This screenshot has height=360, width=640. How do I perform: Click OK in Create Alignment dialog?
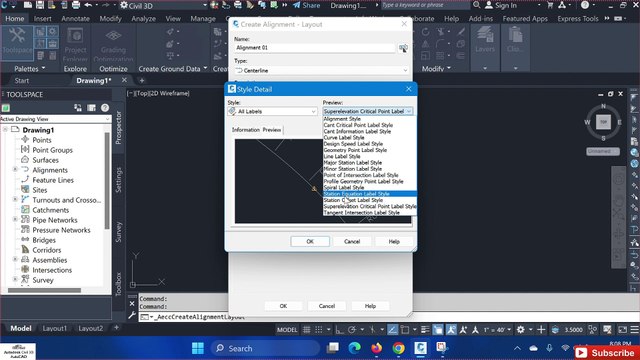(283, 306)
